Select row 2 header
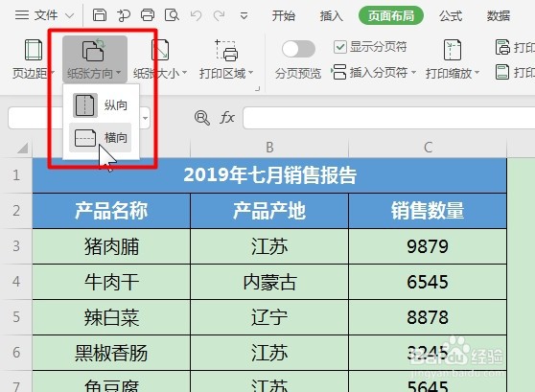This screenshot has width=535, height=392. [16, 211]
